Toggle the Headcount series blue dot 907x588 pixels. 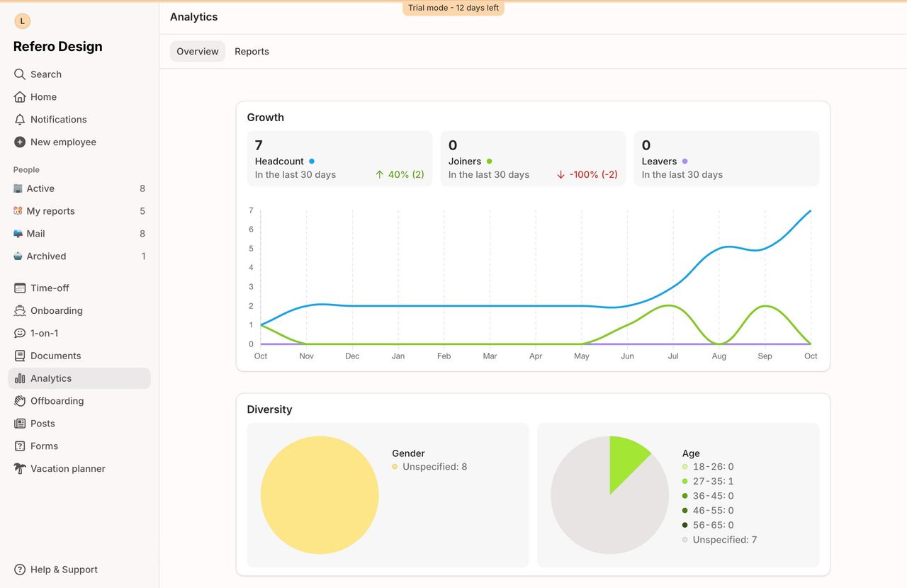[x=312, y=162]
